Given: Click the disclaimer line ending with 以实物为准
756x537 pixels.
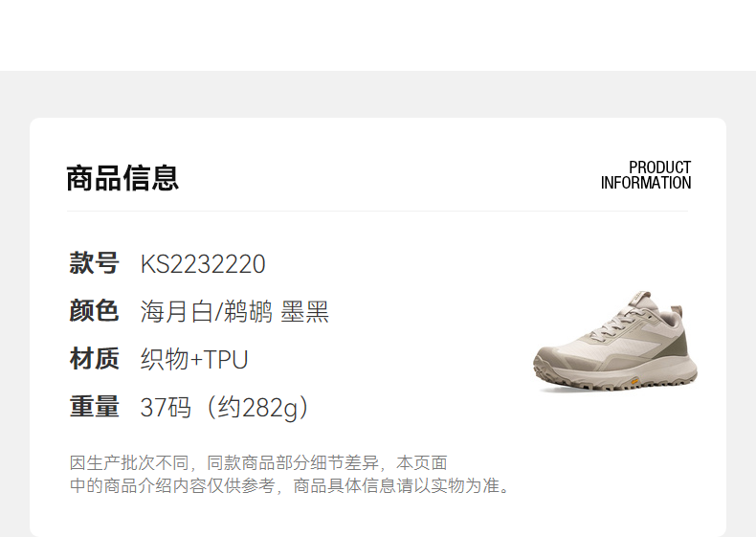Looking at the screenshot, I should pyautogui.click(x=289, y=485).
